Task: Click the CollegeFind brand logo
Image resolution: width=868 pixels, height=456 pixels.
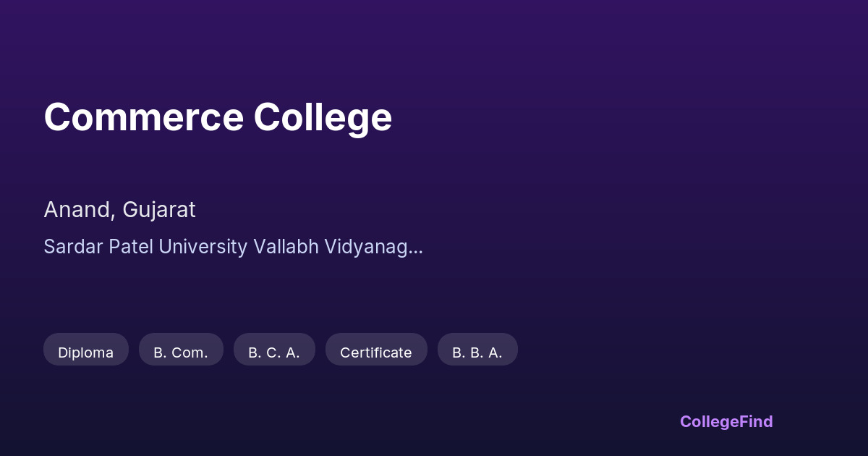Action: point(726,421)
